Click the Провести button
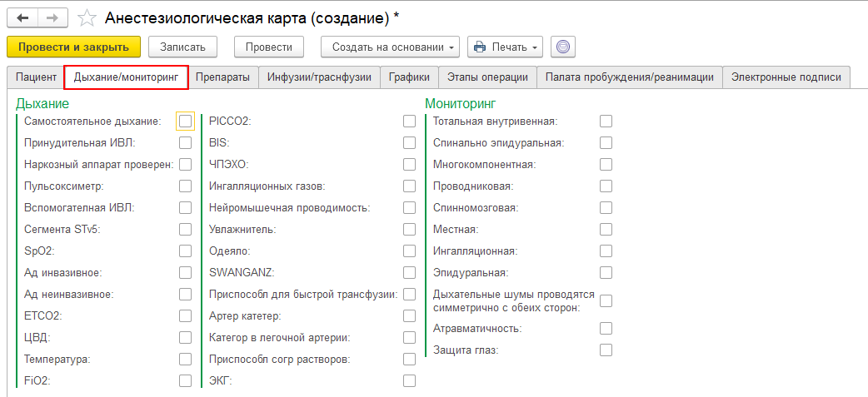The width and height of the screenshot is (868, 397). 268,47
